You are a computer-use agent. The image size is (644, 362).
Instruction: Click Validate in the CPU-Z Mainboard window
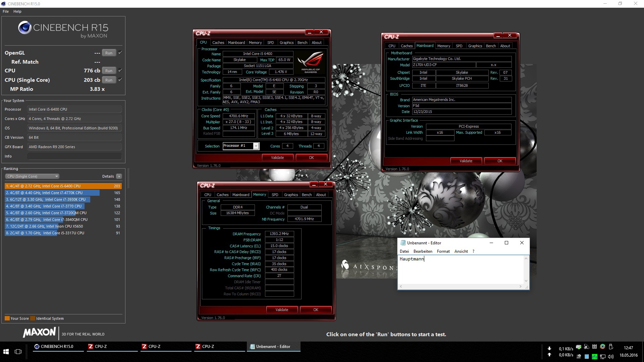466,161
